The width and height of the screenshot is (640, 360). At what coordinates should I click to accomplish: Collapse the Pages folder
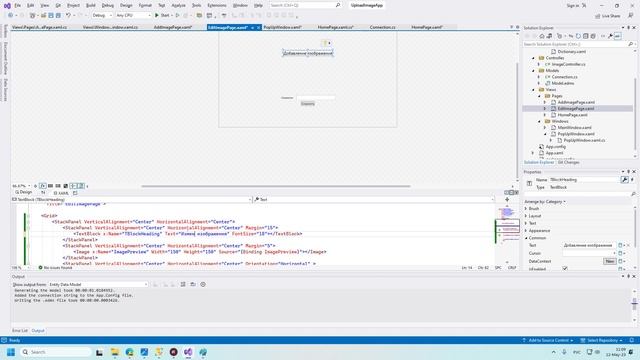pyautogui.click(x=539, y=96)
